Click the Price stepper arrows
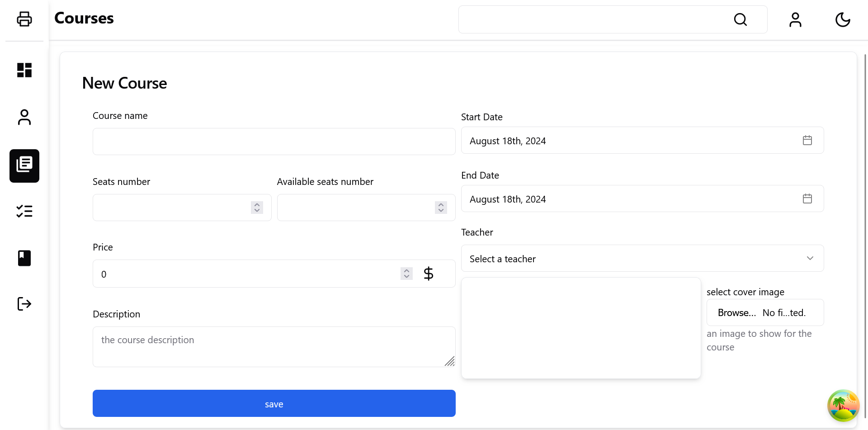868x430 pixels. coord(406,274)
